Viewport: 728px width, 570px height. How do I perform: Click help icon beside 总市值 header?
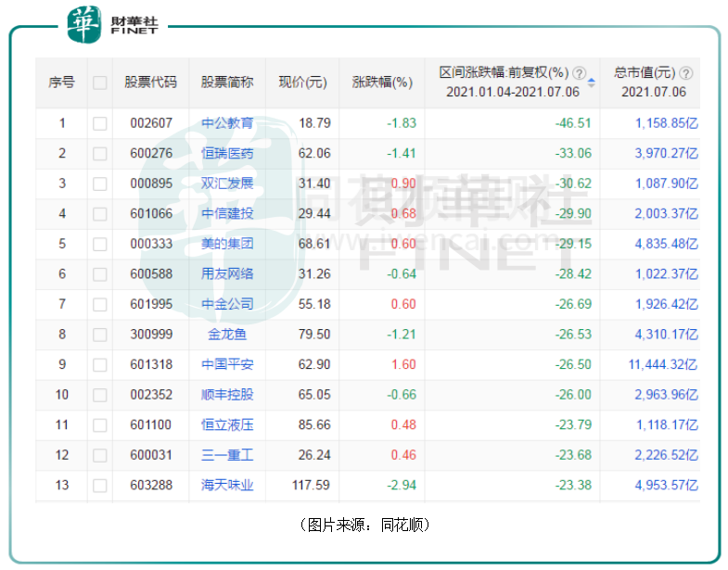point(685,73)
